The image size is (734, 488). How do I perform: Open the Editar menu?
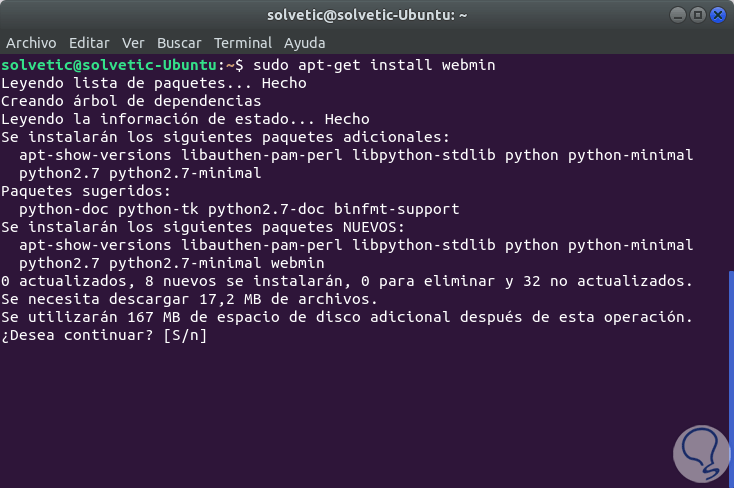pos(89,43)
